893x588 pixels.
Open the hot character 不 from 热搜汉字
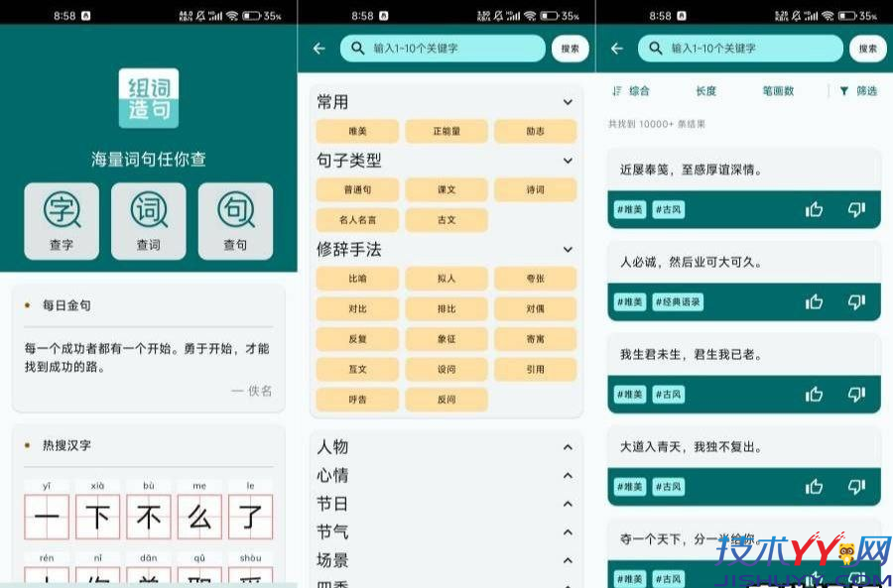tap(148, 517)
